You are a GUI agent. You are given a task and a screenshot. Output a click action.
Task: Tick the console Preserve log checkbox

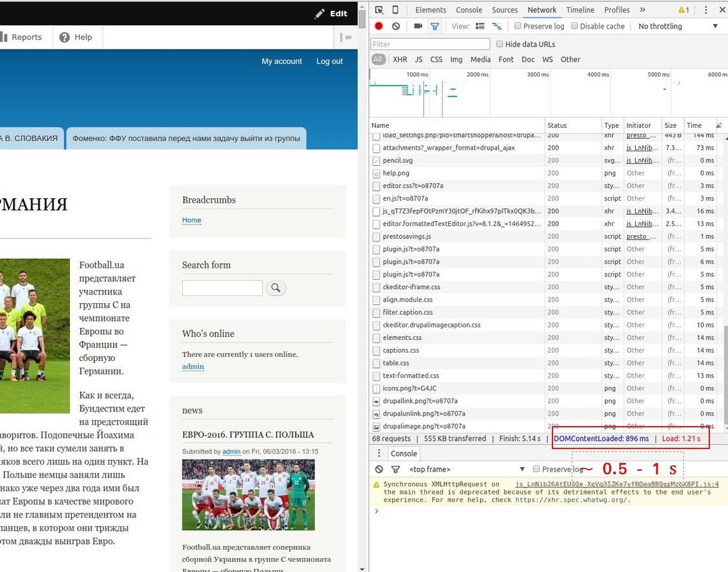coord(536,469)
